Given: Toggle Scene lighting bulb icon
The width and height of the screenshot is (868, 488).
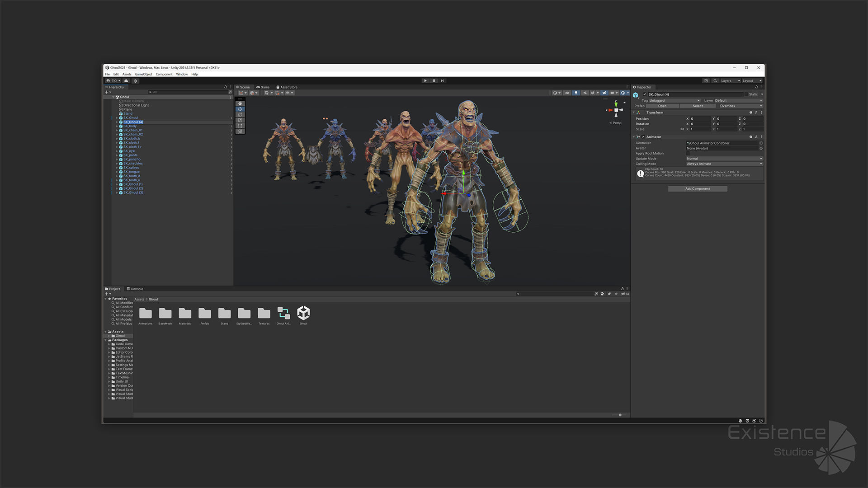Looking at the screenshot, I should point(576,93).
